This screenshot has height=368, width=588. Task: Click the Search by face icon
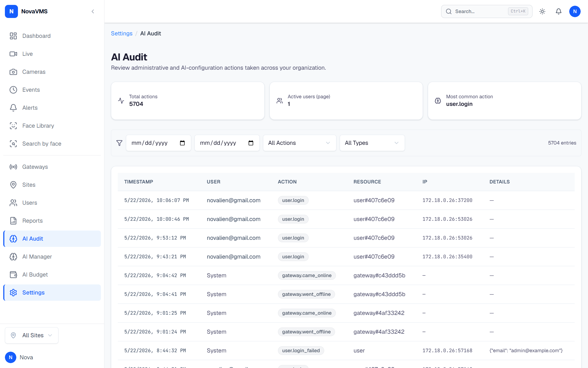13,144
